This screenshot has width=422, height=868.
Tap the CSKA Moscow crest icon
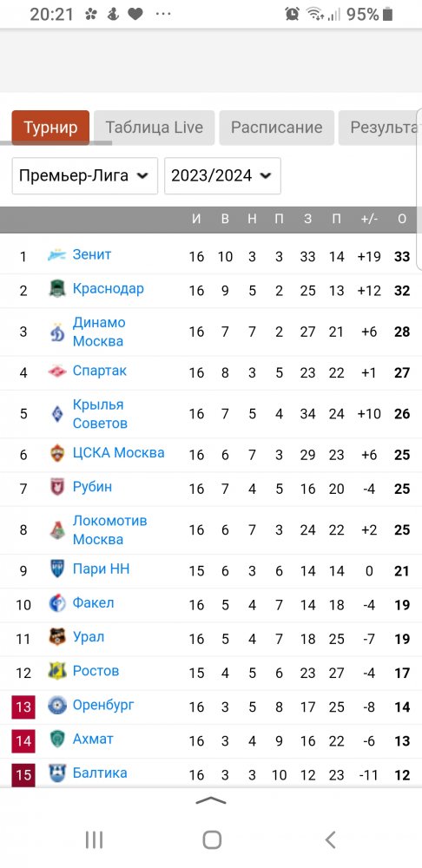tap(57, 454)
